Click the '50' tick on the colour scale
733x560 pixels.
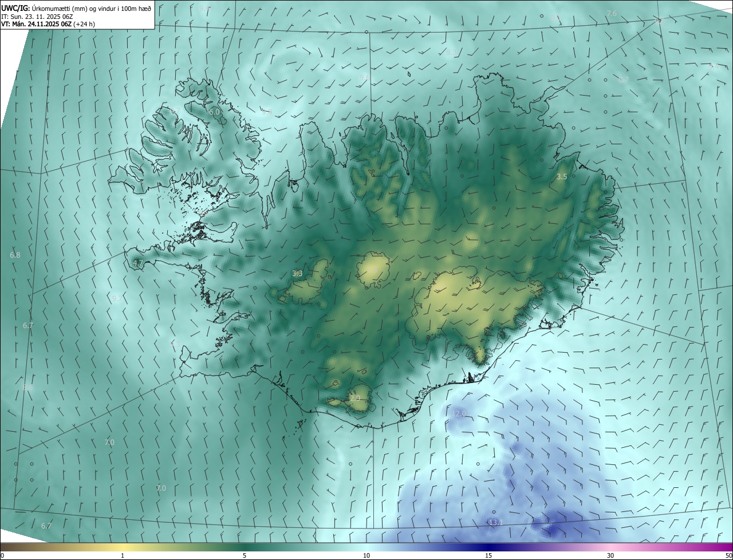coord(728,555)
